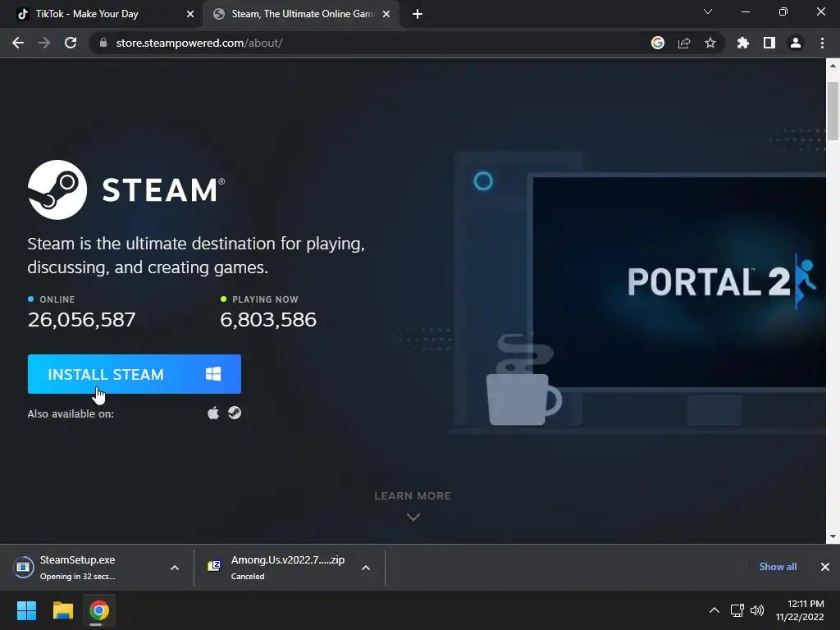840x630 pixels.
Task: Click the Steam tagline description text
Action: pyautogui.click(x=196, y=256)
